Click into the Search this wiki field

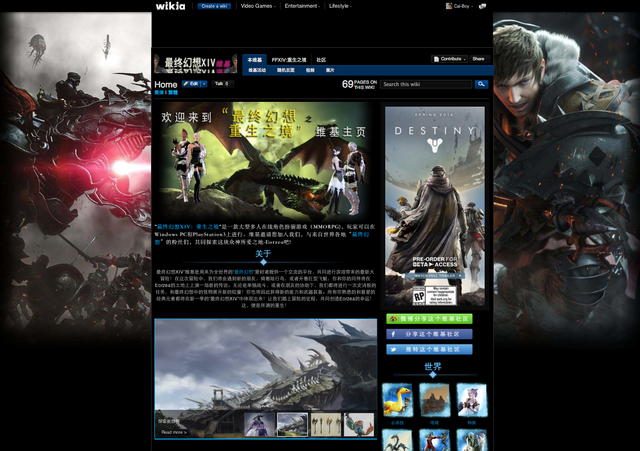426,84
